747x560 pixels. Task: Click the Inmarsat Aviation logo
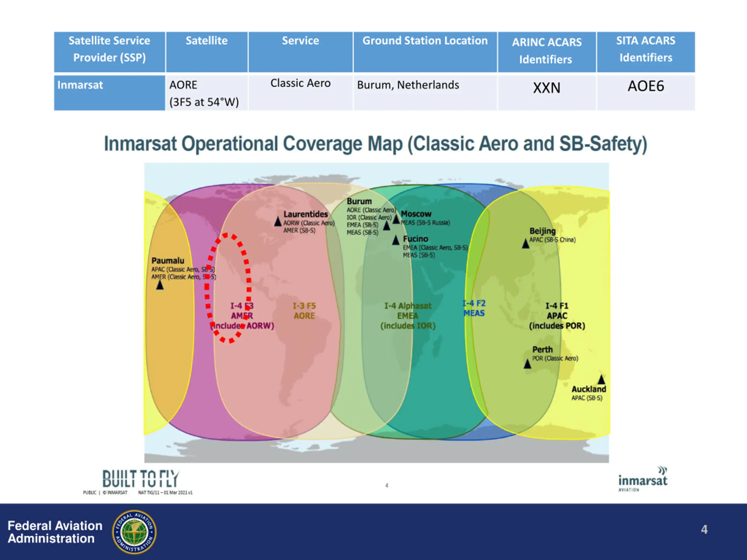643,479
